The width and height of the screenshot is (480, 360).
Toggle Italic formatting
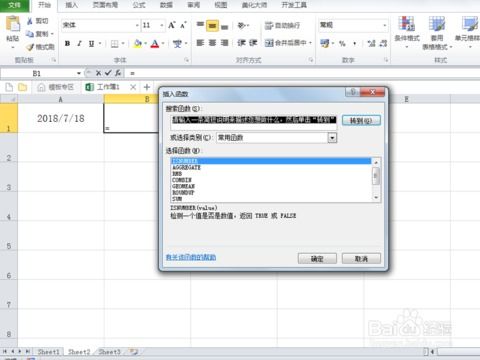(x=79, y=43)
